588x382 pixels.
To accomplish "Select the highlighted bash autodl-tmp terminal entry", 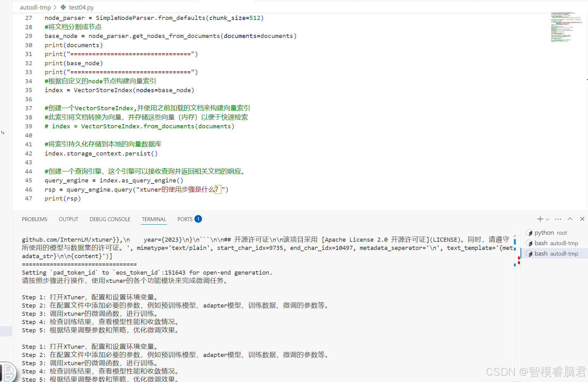I will pyautogui.click(x=554, y=254).
